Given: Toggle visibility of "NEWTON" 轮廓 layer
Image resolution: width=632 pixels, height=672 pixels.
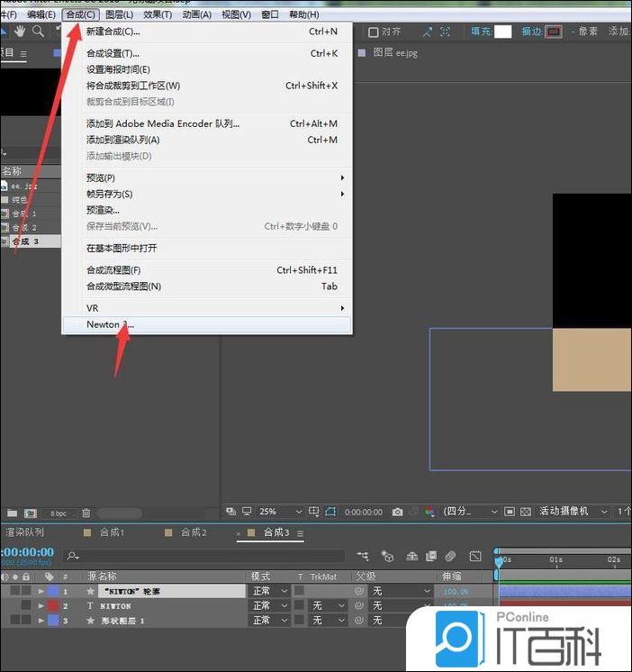Looking at the screenshot, I should [x=5, y=592].
